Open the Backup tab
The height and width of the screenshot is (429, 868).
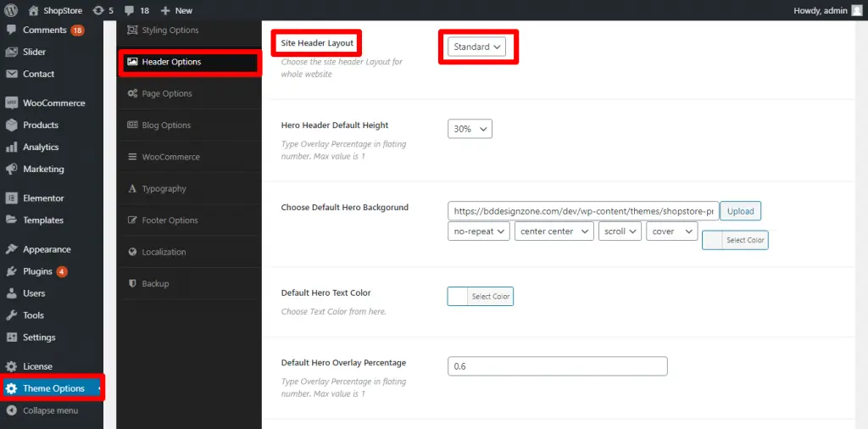tap(189, 283)
